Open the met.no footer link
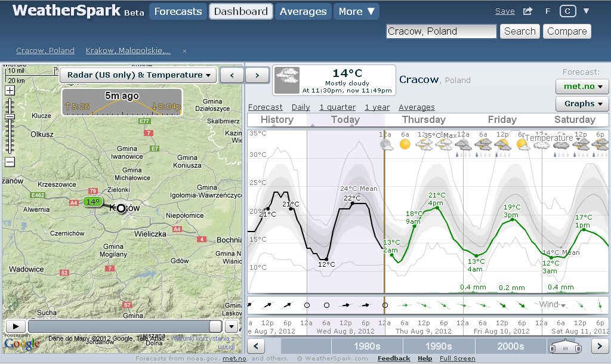 (x=234, y=359)
